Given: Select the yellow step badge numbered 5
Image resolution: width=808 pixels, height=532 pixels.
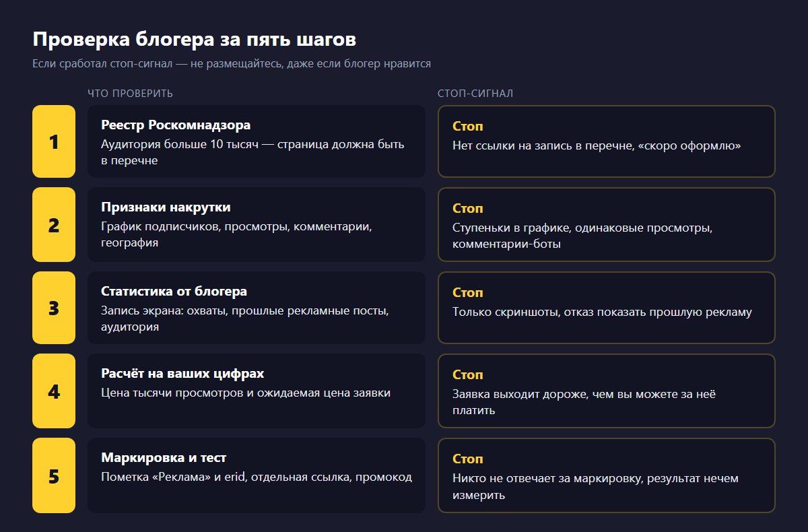Looking at the screenshot, I should coord(54,475).
